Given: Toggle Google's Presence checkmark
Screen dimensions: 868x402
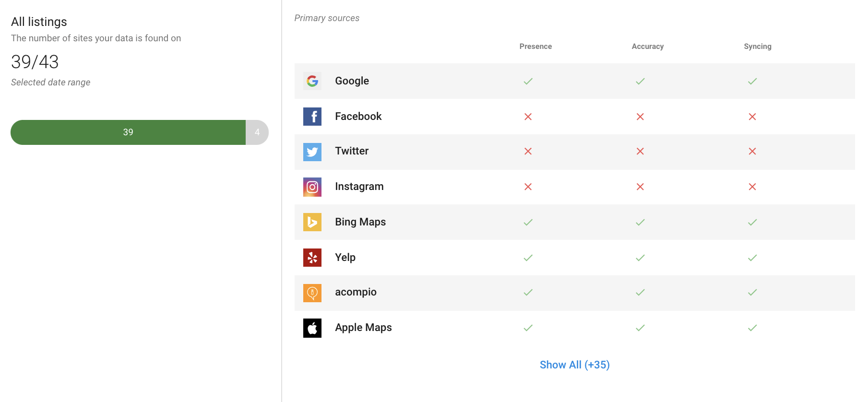Looking at the screenshot, I should [x=528, y=81].
